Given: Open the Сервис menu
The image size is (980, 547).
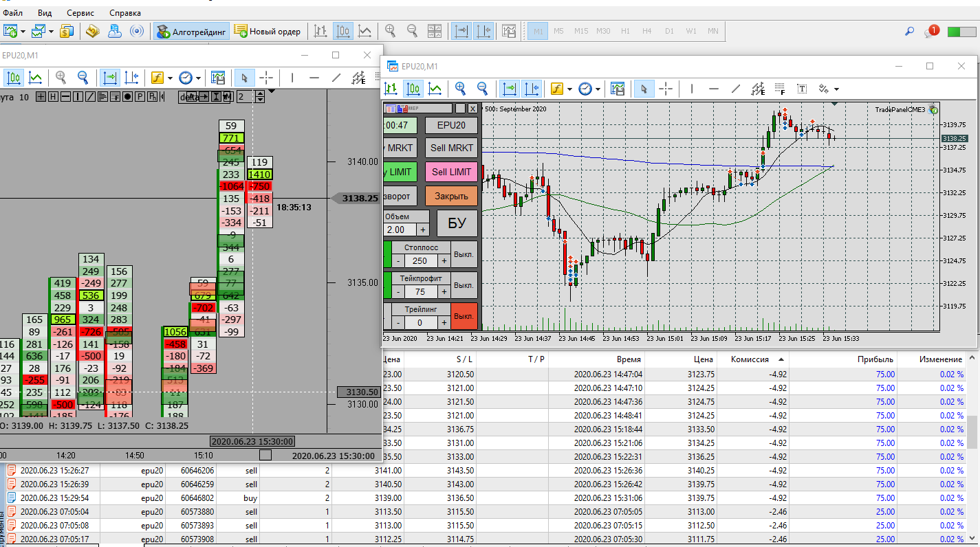Looking at the screenshot, I should tap(80, 12).
